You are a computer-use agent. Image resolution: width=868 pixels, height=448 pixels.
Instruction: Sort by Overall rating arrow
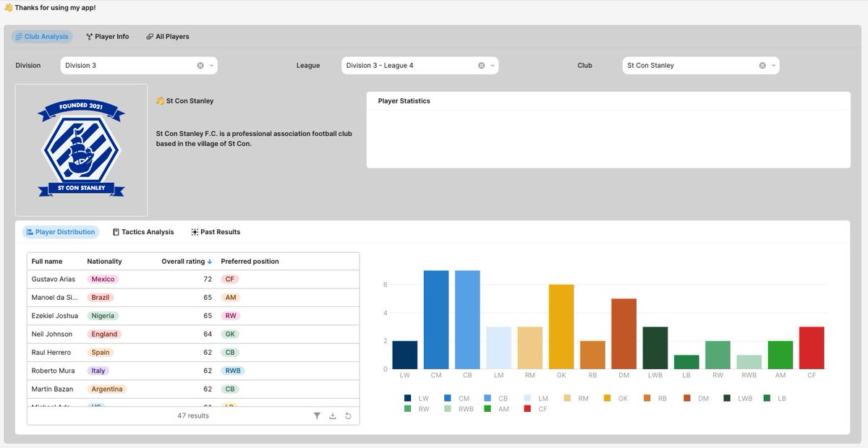[x=210, y=262]
